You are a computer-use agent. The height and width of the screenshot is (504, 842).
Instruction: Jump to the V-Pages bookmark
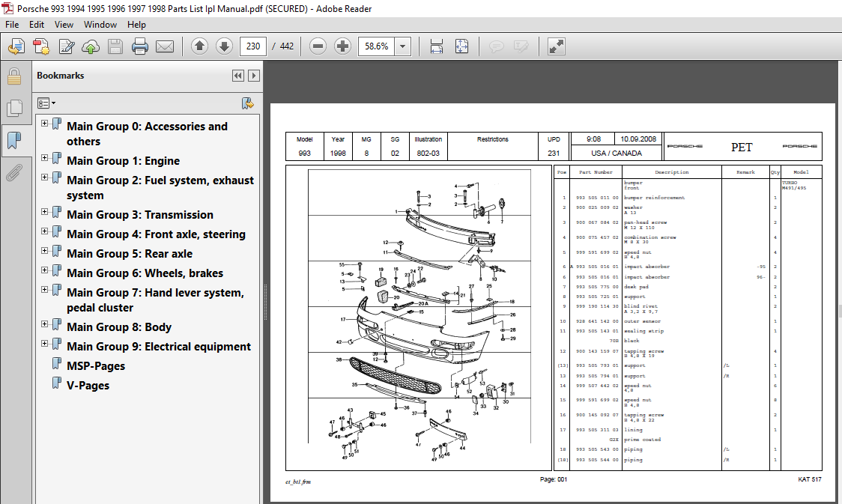(x=88, y=386)
